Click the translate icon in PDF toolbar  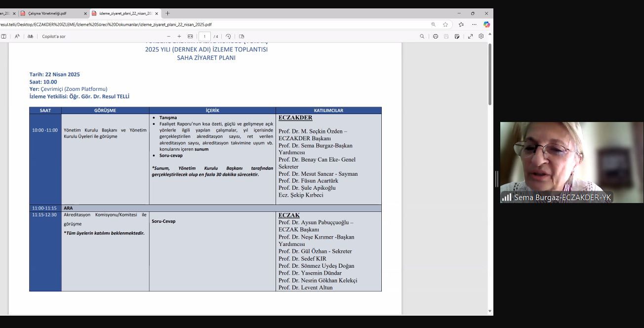point(30,37)
